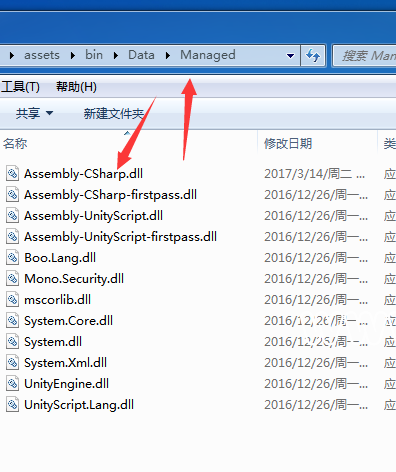
Task: Click the Mono.Security.dll file icon
Action: click(x=12, y=279)
